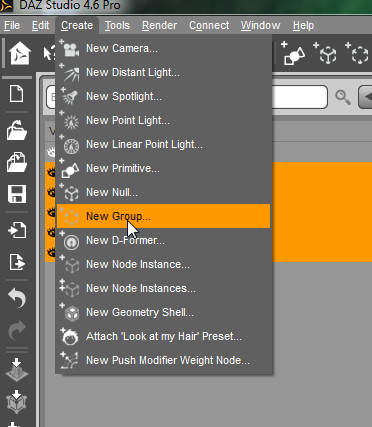The width and height of the screenshot is (372, 427).
Task: Open the Render menu
Action: pos(159,25)
